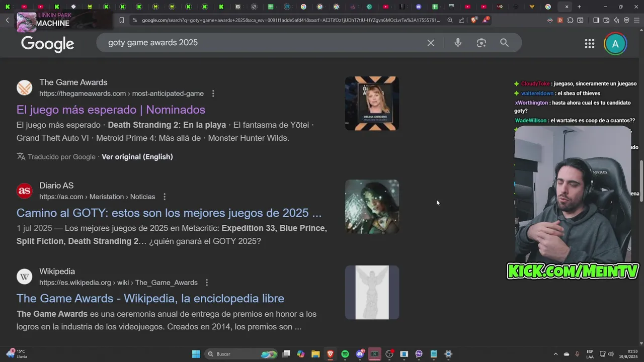Focus the Google search input field
This screenshot has height=362, width=644.
(262, 43)
